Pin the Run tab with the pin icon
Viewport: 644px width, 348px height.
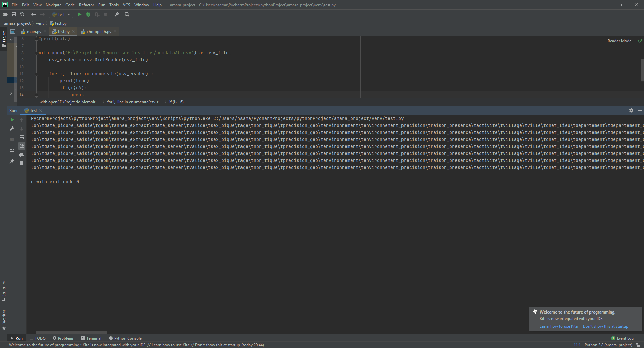pyautogui.click(x=12, y=161)
